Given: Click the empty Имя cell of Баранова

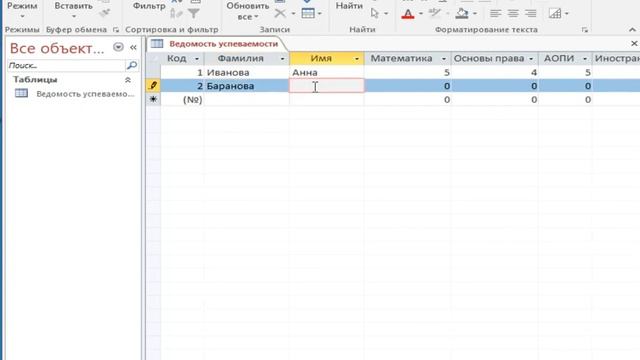Looking at the screenshot, I should tap(327, 86).
